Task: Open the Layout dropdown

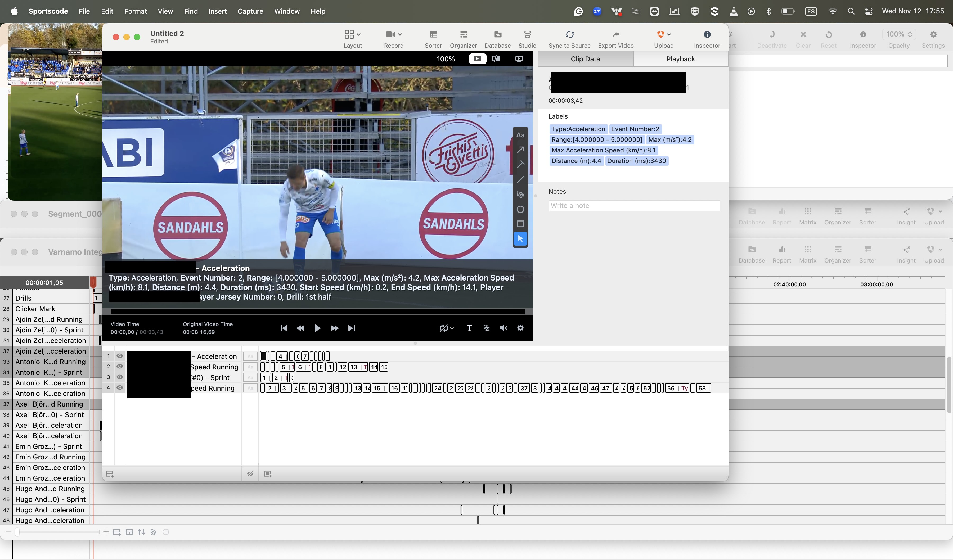Action: (352, 39)
